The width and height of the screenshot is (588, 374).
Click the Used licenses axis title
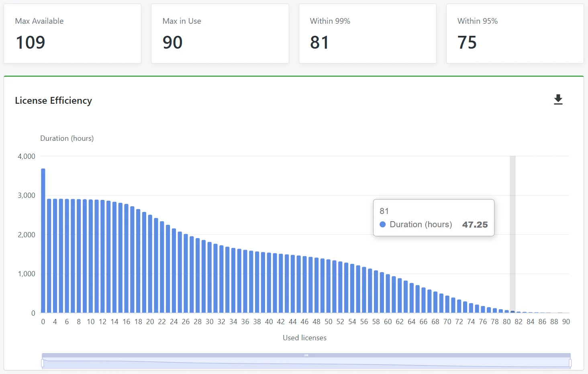pyautogui.click(x=304, y=338)
